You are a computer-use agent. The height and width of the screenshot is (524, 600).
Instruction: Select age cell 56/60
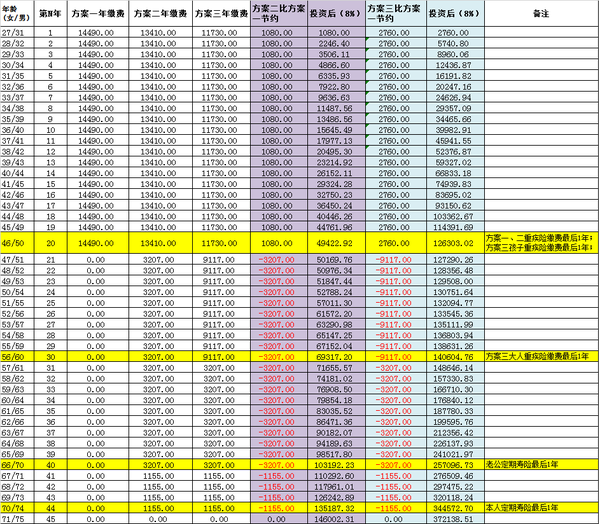coord(17,357)
